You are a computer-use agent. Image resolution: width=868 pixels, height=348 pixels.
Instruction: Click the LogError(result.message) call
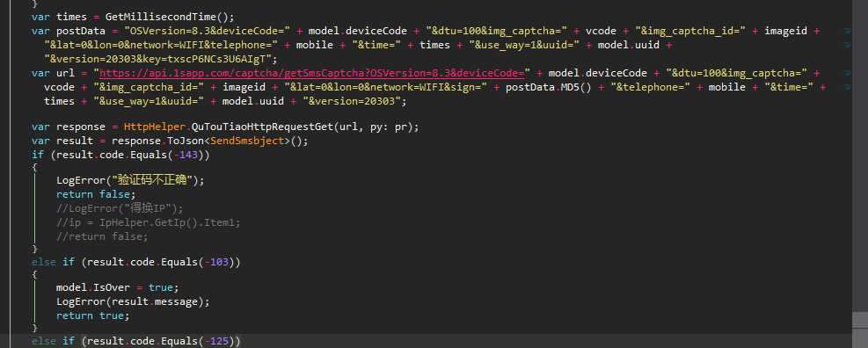click(x=134, y=301)
